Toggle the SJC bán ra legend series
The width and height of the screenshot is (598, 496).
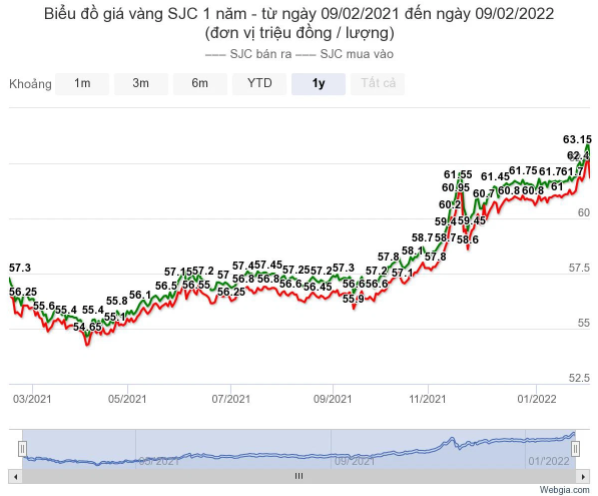coord(249,54)
